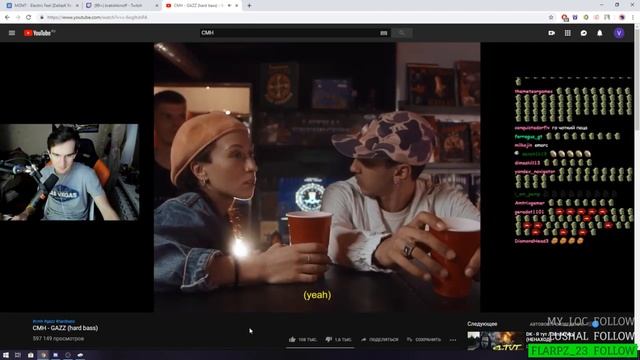Open the last icon on the taskbar
This screenshot has width=640, height=360.
pos(80,355)
